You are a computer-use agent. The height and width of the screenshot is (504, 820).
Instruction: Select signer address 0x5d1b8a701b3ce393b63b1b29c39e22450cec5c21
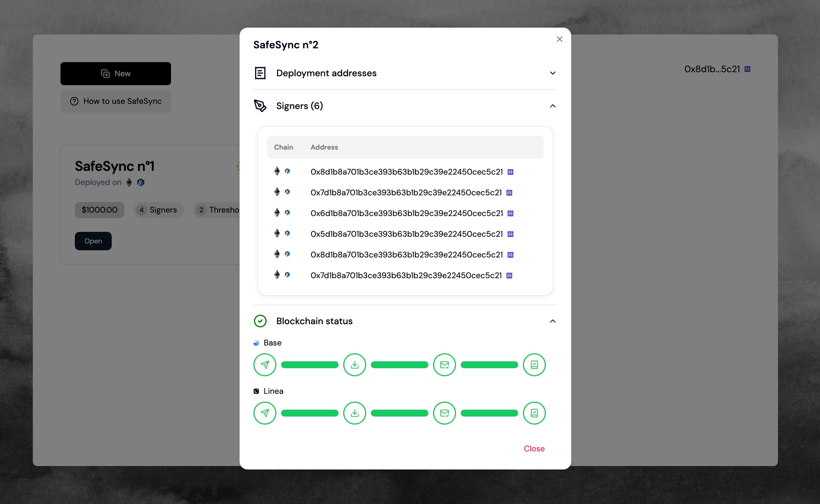pos(406,234)
